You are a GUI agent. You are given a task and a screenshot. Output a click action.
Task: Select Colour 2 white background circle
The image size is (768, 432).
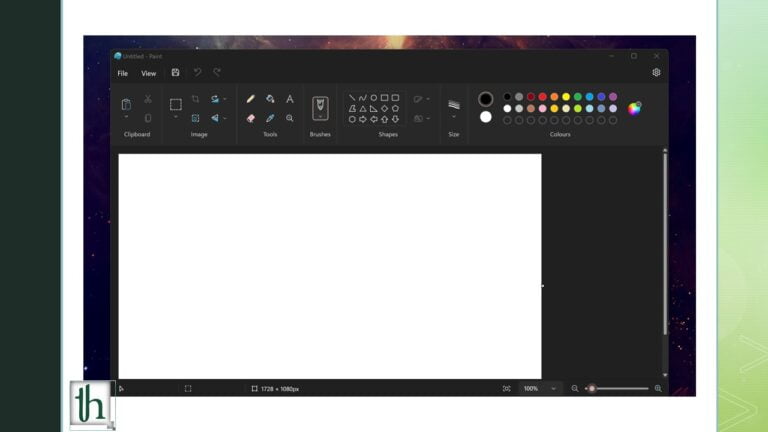click(x=485, y=117)
